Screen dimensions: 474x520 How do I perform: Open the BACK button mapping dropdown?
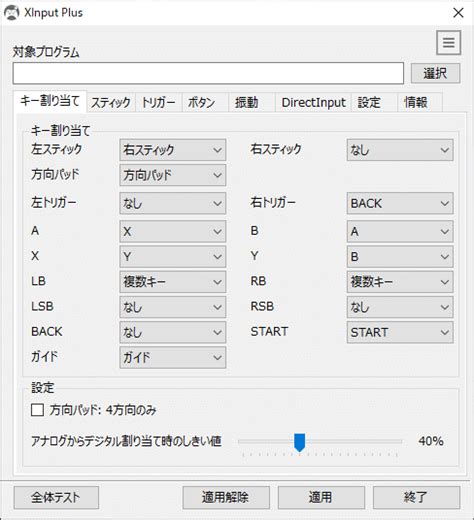click(x=173, y=332)
